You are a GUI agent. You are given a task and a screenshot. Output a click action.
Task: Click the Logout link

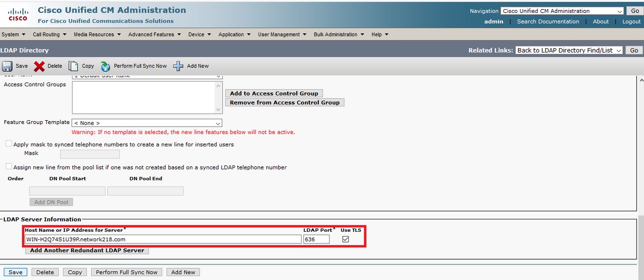click(632, 21)
